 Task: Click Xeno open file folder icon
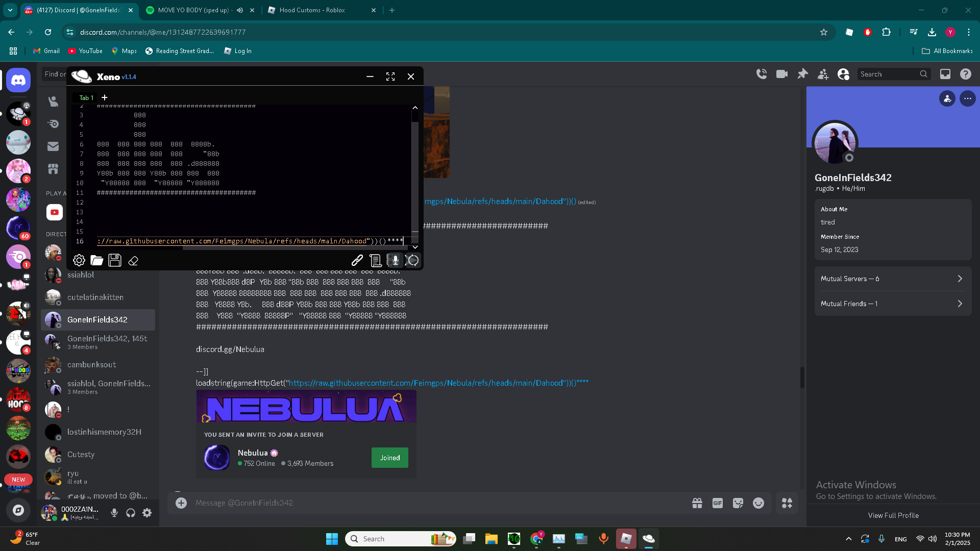(97, 261)
